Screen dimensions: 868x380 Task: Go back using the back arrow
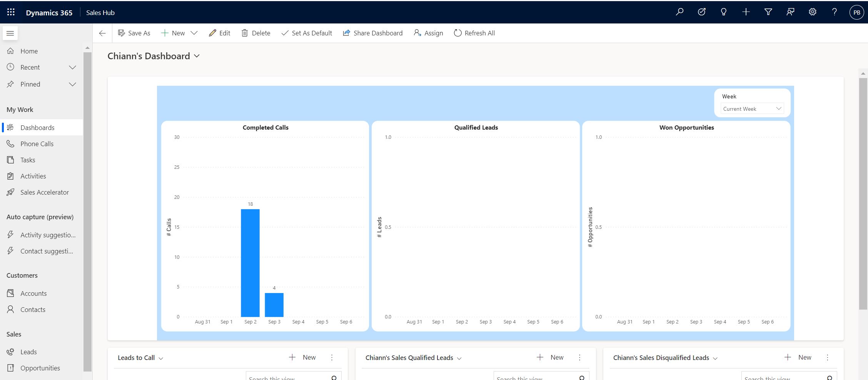(x=102, y=33)
